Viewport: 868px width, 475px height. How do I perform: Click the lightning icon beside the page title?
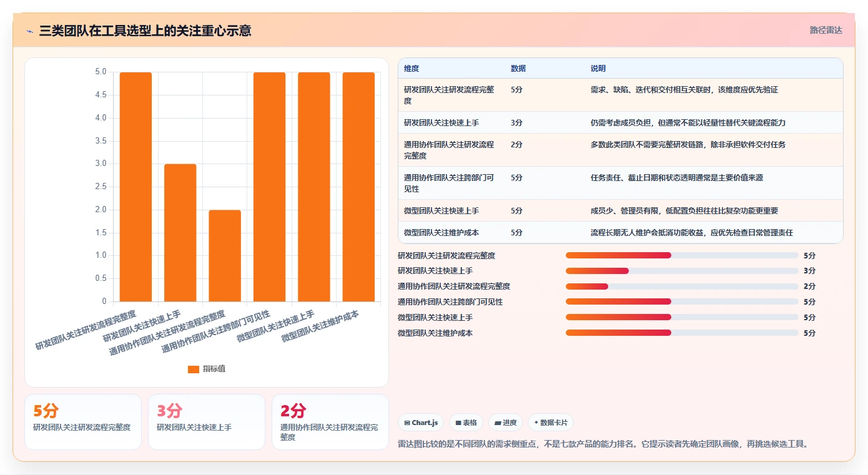tap(30, 31)
